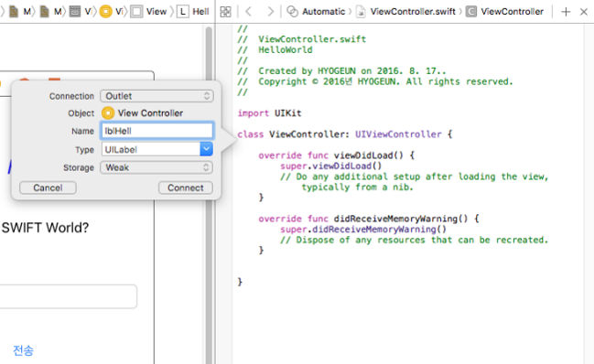Click the Created by HYOGEUN comment
This screenshot has height=364, width=594.
coord(341,71)
